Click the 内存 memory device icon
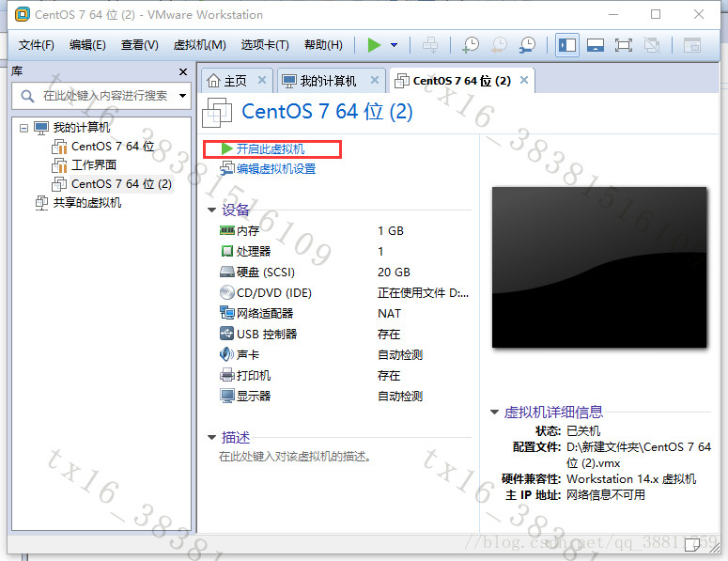Image resolution: width=728 pixels, height=561 pixels. [227, 230]
